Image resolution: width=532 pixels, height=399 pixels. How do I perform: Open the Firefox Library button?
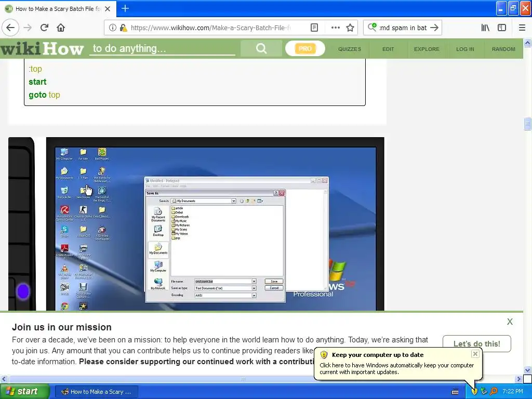point(485,28)
